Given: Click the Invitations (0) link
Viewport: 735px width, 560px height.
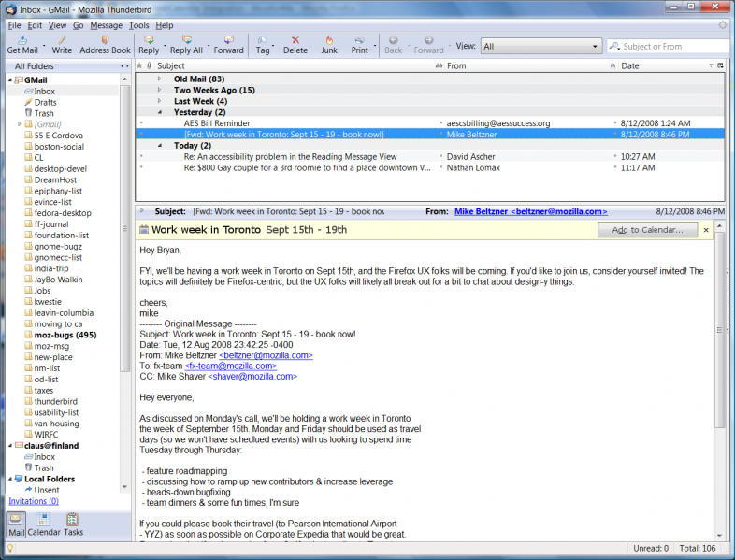Looking at the screenshot, I should (34, 501).
